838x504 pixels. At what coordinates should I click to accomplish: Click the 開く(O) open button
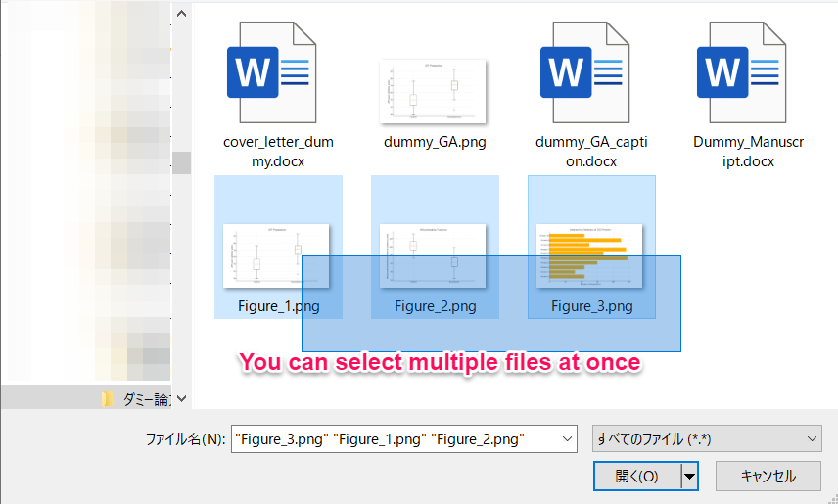point(636,476)
